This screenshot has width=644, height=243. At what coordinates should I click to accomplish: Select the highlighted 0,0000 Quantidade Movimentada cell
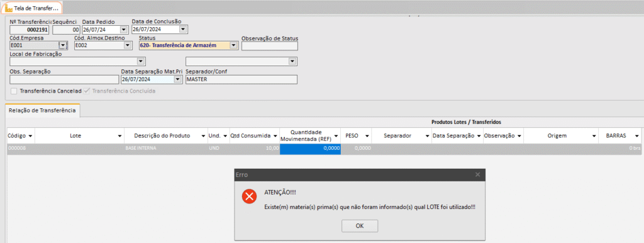point(310,149)
